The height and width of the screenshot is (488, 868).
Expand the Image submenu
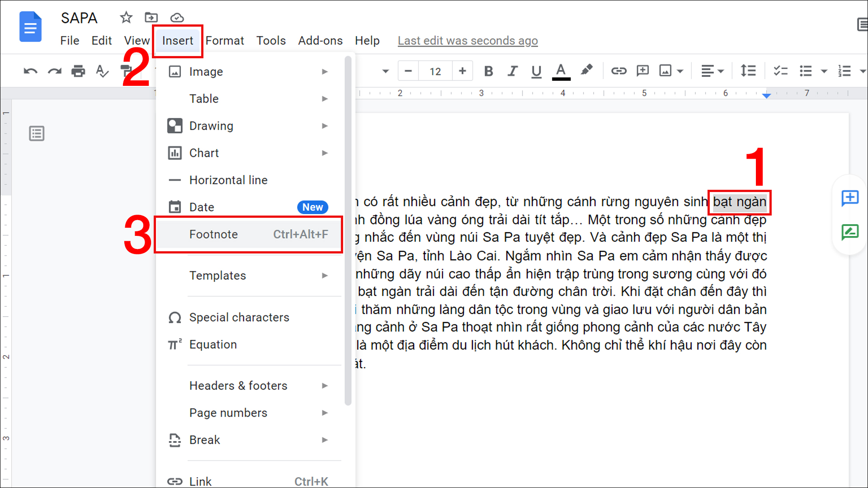click(x=325, y=71)
